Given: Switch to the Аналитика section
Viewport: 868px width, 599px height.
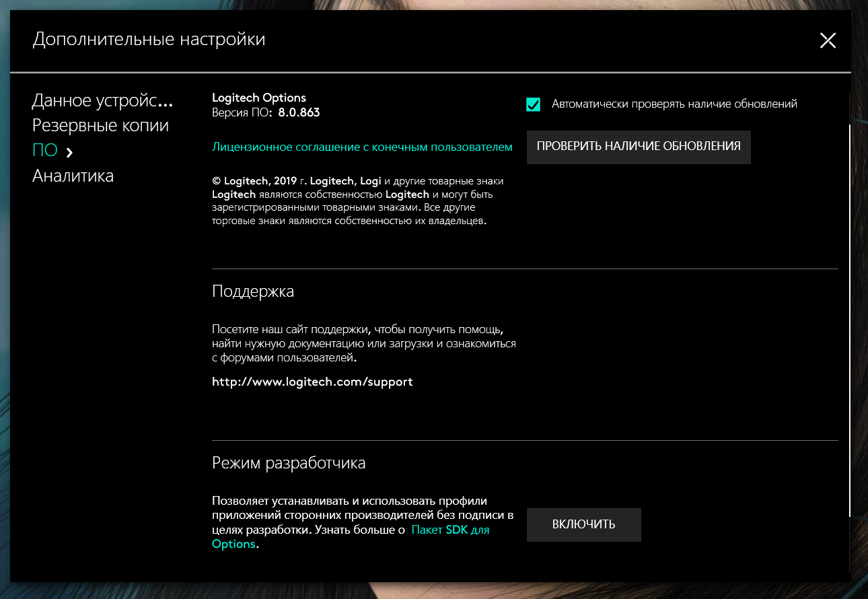Looking at the screenshot, I should (73, 176).
